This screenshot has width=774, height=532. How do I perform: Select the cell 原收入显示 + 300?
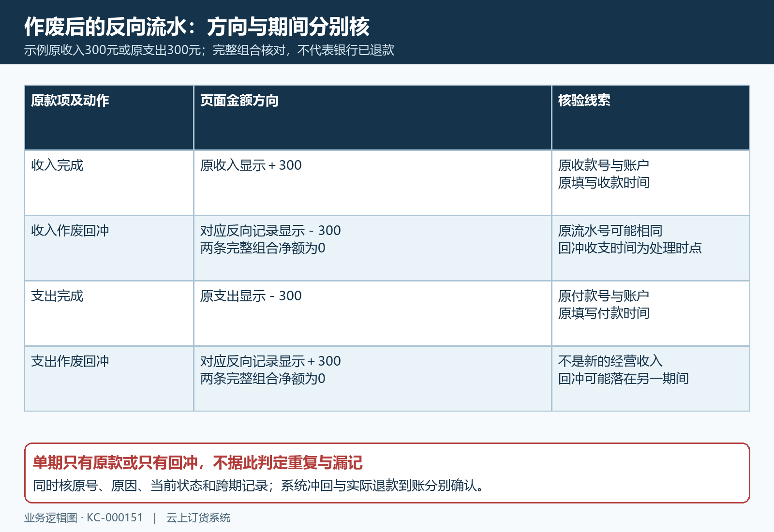pos(251,165)
